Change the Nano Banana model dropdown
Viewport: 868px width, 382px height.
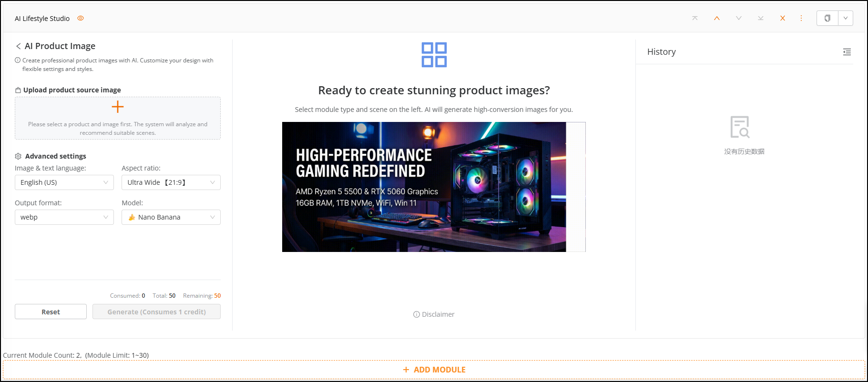pyautogui.click(x=171, y=217)
